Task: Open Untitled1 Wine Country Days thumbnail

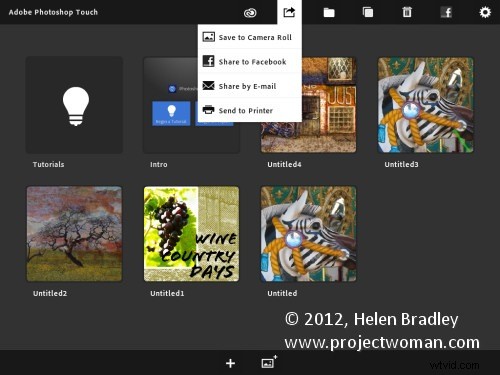Action: 191,234
